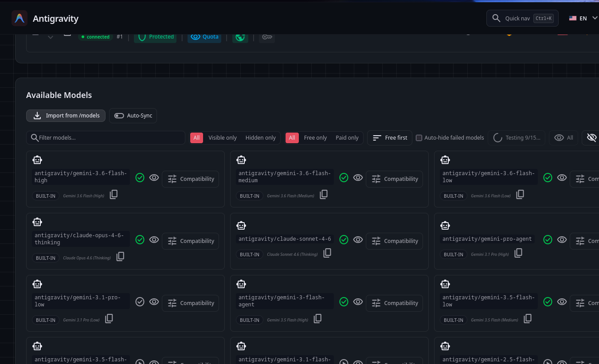
Task: Click the green globe icon
Action: click(240, 37)
